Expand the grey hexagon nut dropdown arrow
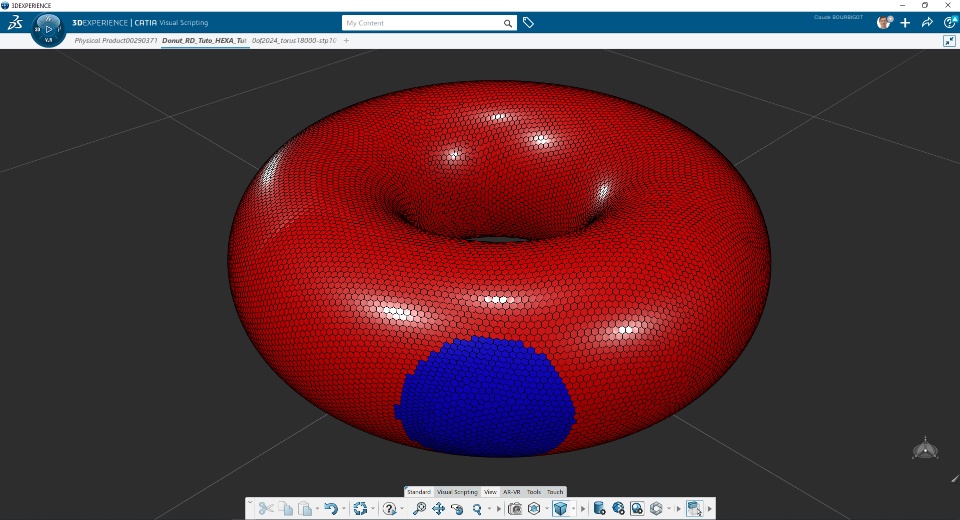This screenshot has height=520, width=960. pos(669,509)
